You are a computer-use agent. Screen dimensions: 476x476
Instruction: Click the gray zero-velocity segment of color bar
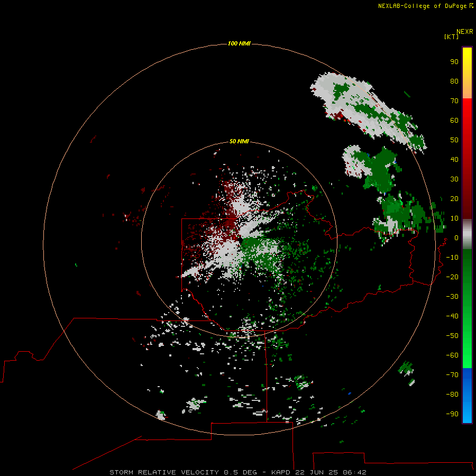pos(467,234)
